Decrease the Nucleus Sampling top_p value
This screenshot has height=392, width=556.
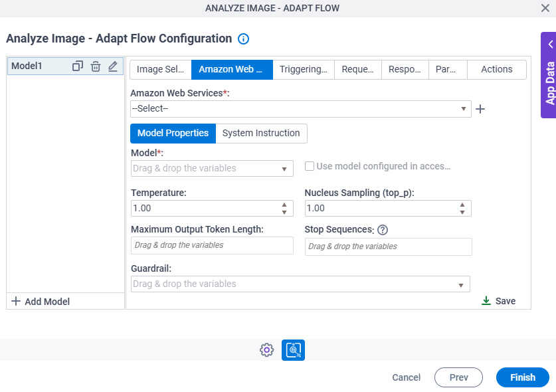[x=462, y=212]
